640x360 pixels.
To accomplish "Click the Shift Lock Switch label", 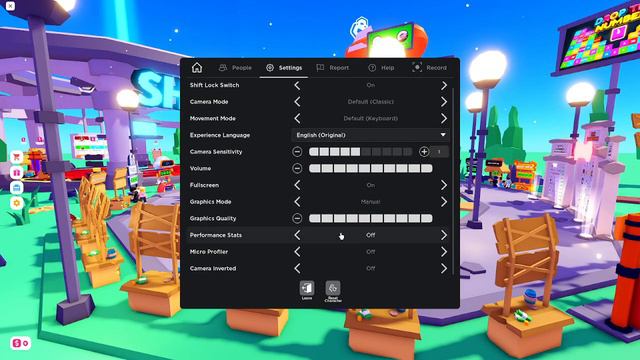I will (x=214, y=85).
